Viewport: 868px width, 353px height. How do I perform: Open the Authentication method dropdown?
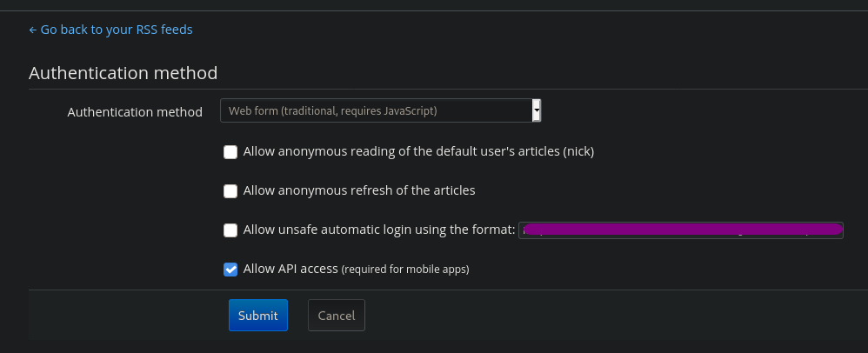(380, 110)
